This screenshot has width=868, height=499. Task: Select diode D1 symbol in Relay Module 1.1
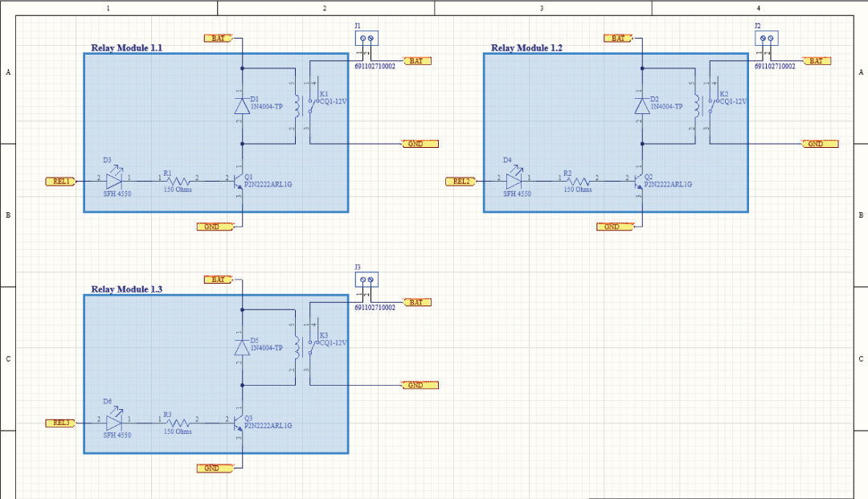pyautogui.click(x=242, y=105)
